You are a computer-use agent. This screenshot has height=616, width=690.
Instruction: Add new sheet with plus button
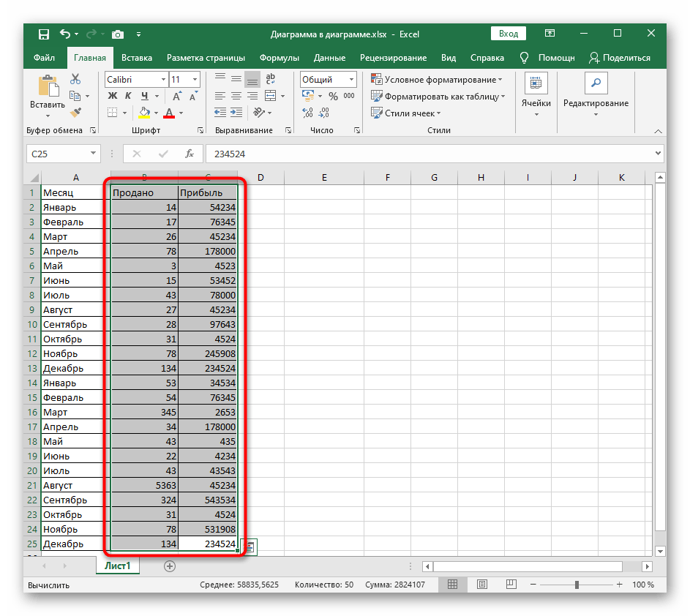click(x=170, y=566)
